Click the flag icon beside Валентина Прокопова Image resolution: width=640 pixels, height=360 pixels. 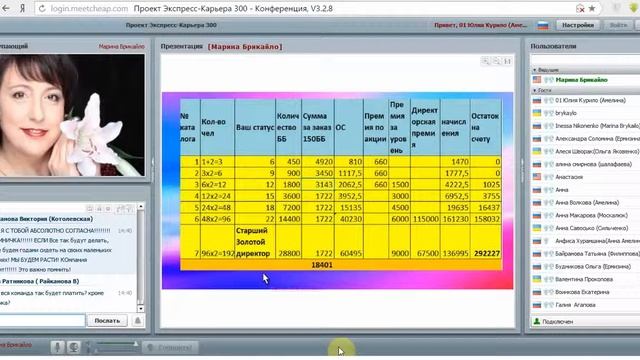[x=537, y=280]
